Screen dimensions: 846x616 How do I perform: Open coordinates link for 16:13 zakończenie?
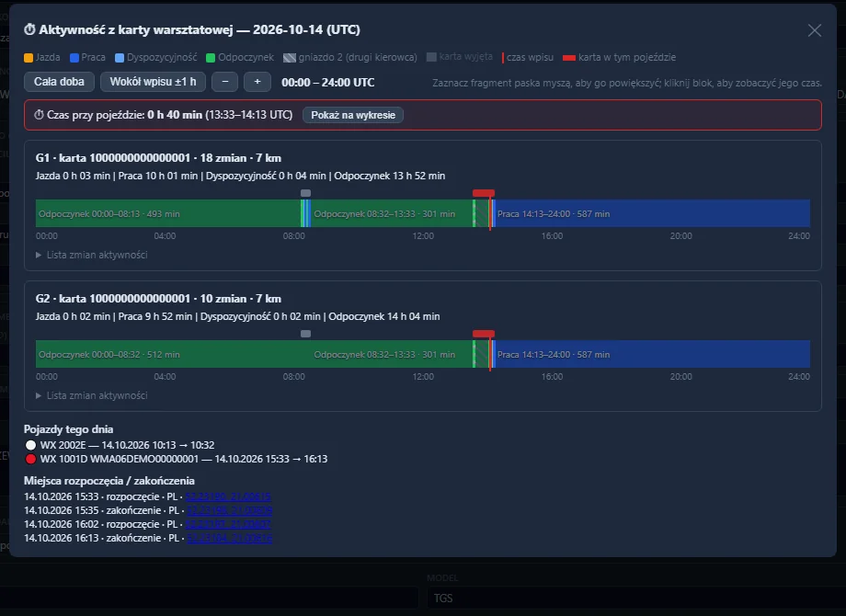[x=229, y=538]
